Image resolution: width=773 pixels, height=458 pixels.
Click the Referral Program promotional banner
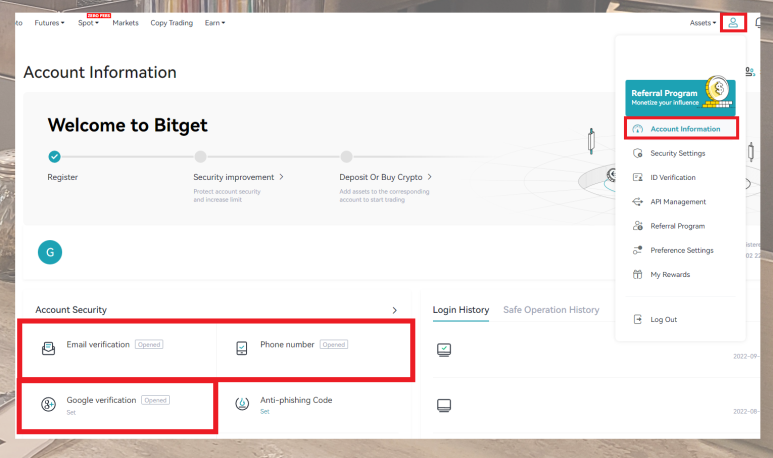point(680,96)
